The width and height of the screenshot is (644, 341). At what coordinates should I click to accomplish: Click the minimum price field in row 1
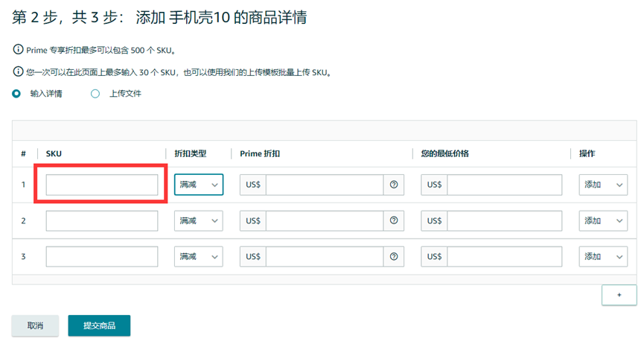(504, 185)
